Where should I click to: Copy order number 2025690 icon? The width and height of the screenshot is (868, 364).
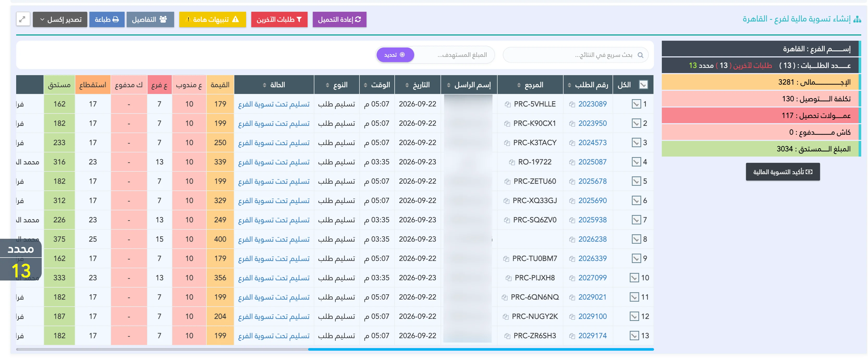(x=572, y=201)
